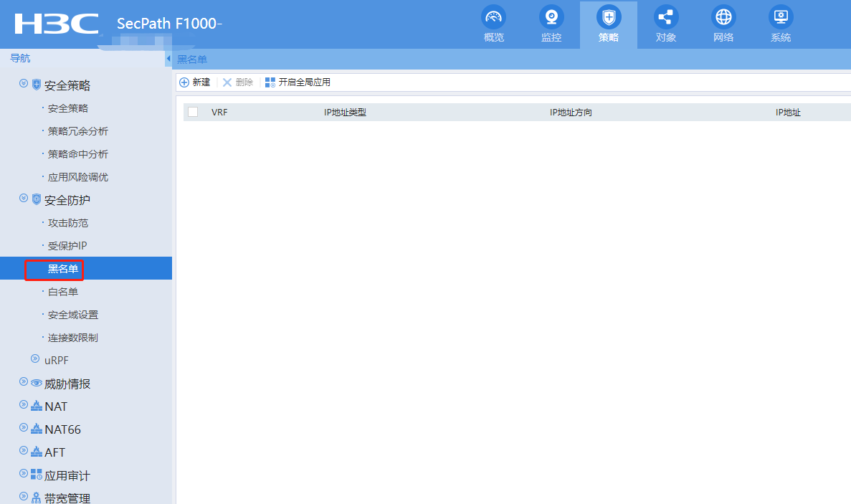Open 策略冗余分析 in navigation
851x504 pixels.
pos(77,131)
